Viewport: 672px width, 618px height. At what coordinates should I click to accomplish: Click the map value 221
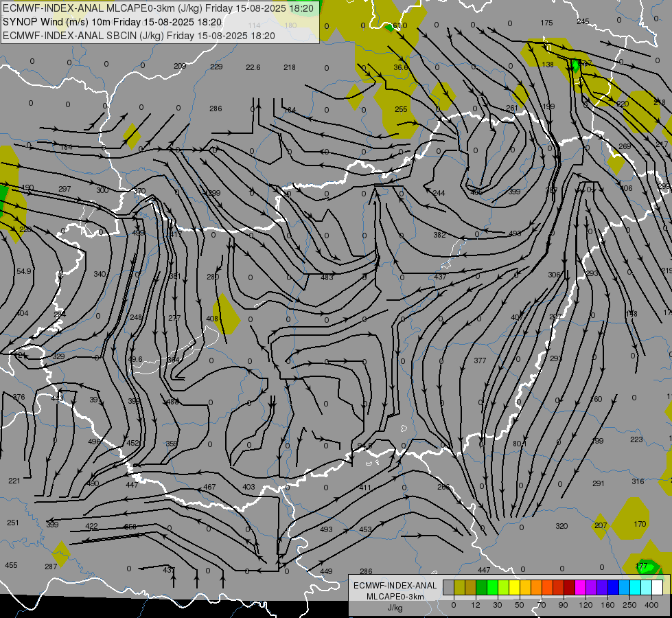pyautogui.click(x=14, y=481)
